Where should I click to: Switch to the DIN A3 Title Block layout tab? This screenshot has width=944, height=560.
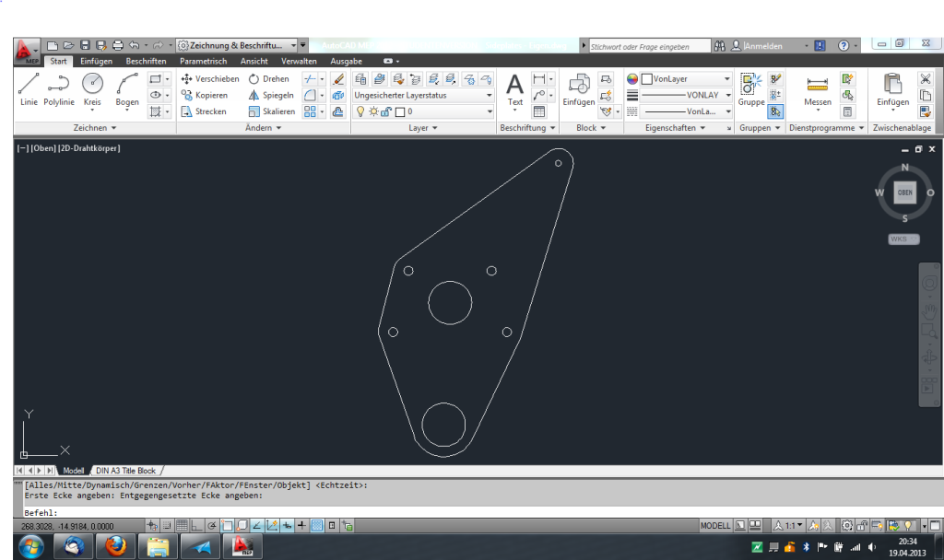coord(125,471)
